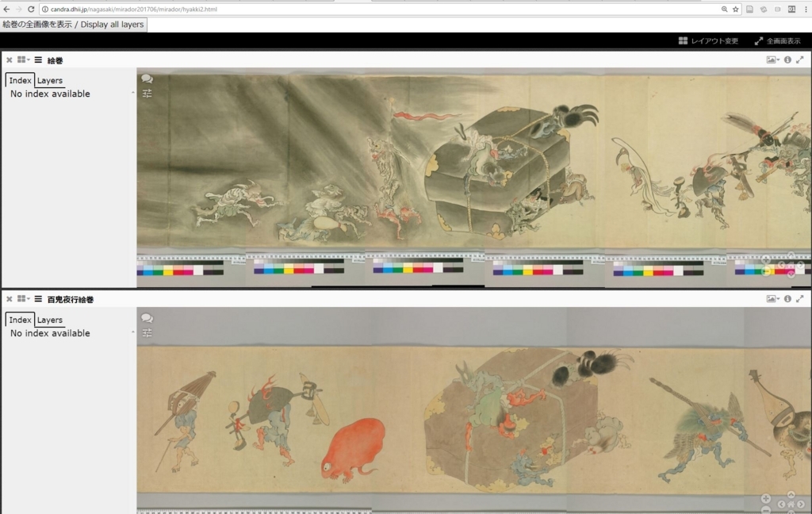This screenshot has height=514, width=812.
Task: Click the 絵巻 window title
Action: pos(55,60)
